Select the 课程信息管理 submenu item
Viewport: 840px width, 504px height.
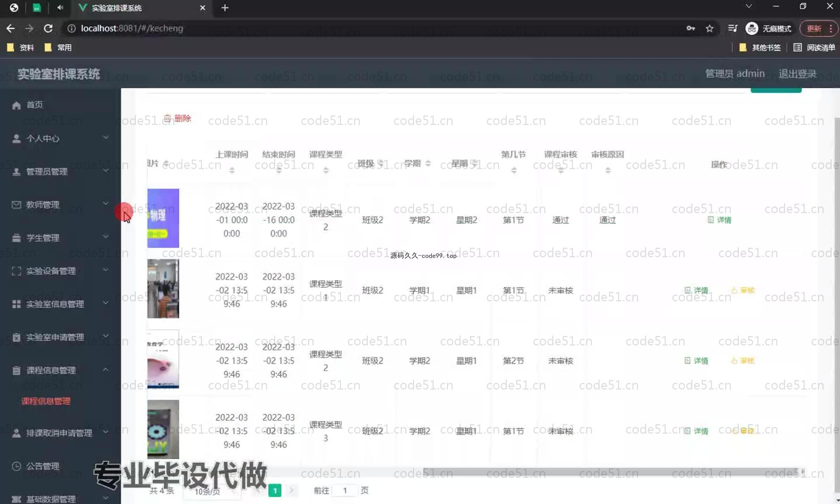(46, 401)
